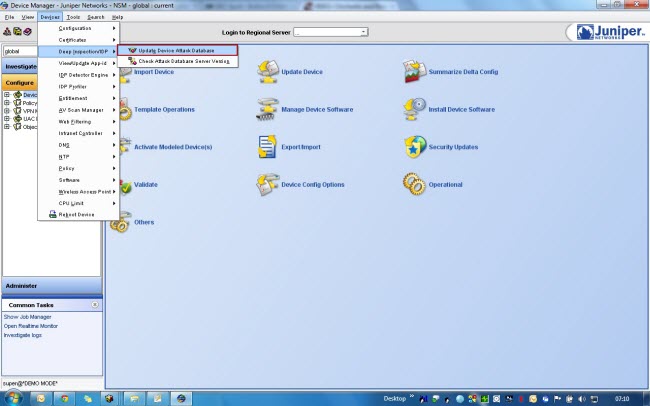Expand the Object Manager tree node

(7, 126)
